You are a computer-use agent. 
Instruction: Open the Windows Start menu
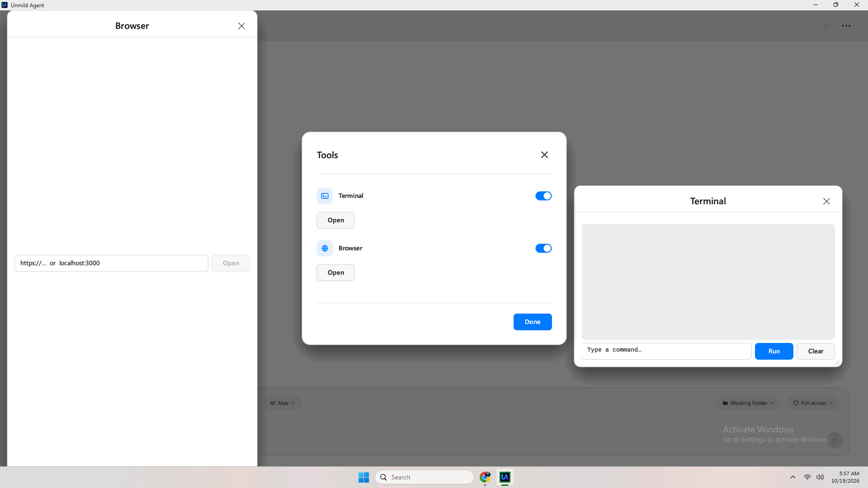click(x=363, y=477)
